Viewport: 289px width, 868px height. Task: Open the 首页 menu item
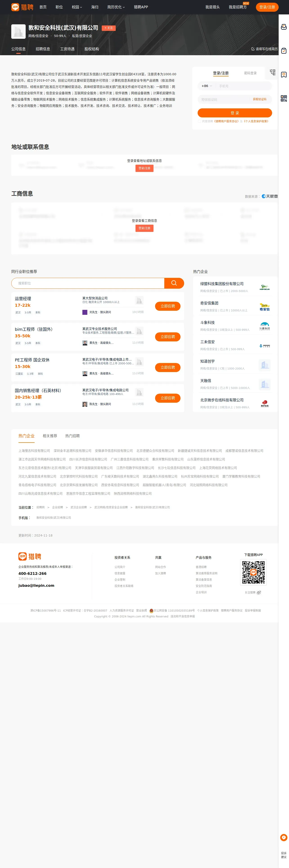pos(43,7)
